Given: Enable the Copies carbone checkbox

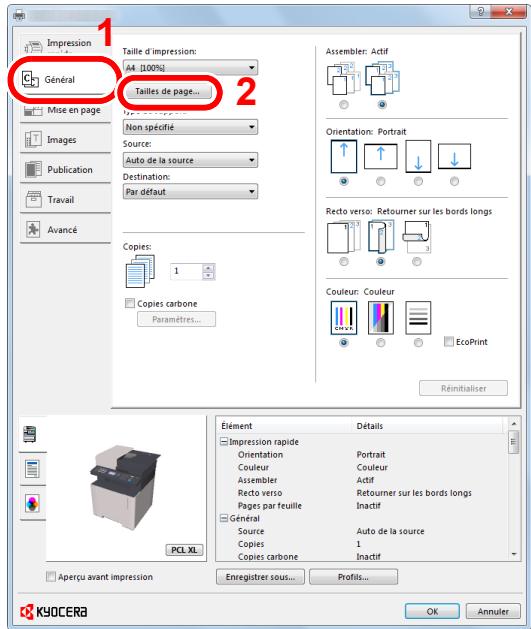Looking at the screenshot, I should pos(130,303).
